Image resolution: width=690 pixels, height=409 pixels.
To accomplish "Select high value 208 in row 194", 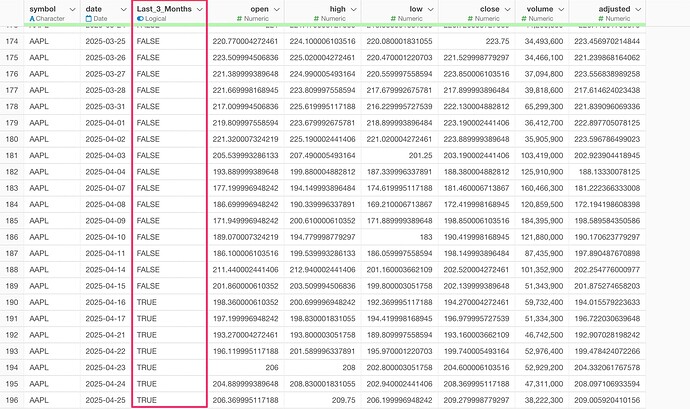I will [x=349, y=368].
